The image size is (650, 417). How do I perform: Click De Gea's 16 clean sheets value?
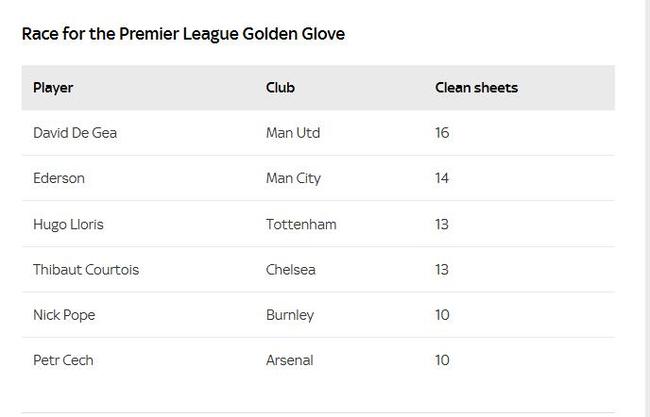tap(442, 133)
